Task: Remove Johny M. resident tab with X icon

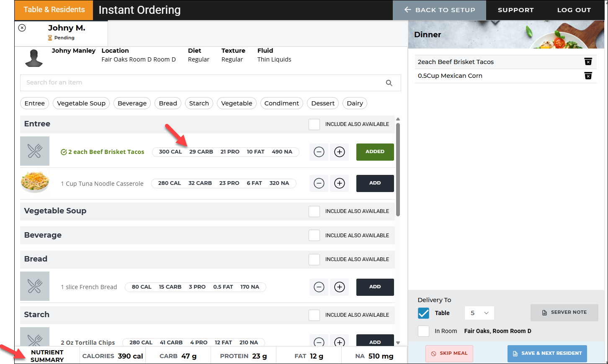Action: click(22, 28)
